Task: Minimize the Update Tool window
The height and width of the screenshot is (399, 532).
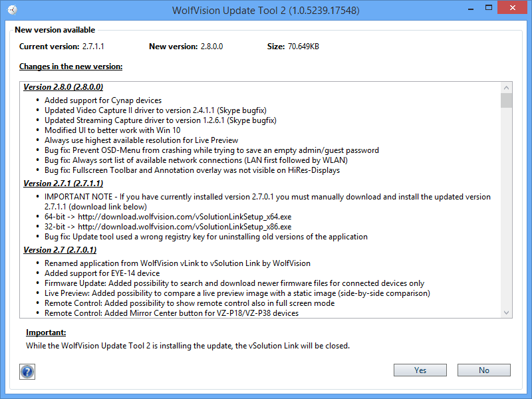Action: [471, 9]
